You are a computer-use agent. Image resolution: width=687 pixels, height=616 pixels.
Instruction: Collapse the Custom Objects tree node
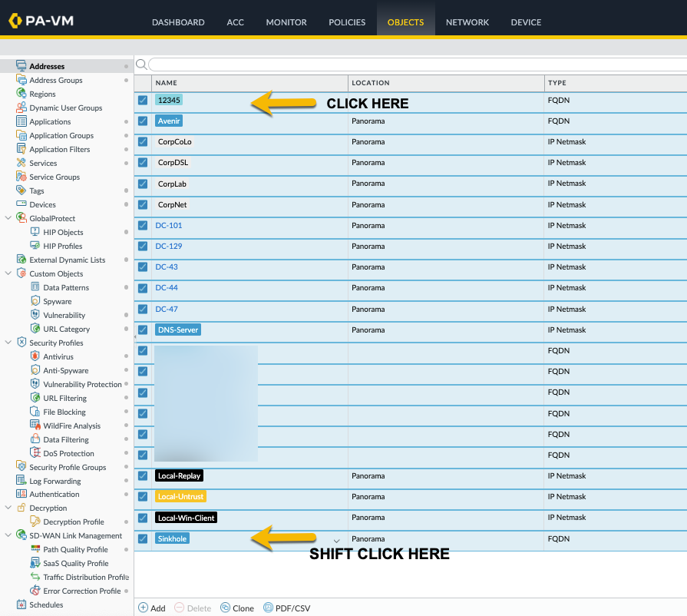[8, 273]
